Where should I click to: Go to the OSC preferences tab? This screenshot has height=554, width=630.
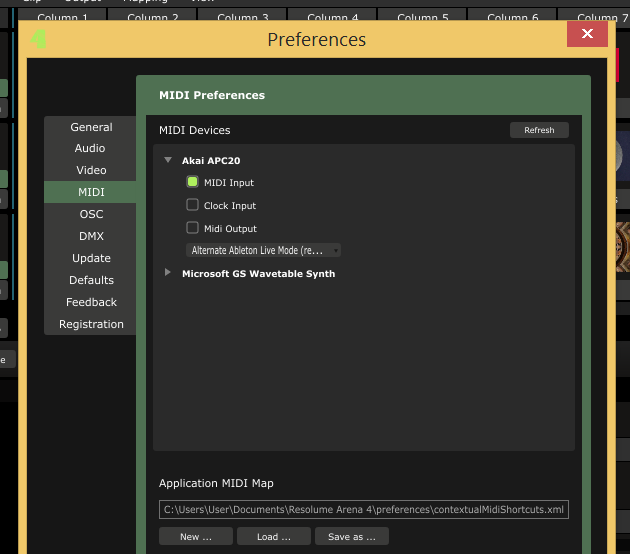(91, 214)
